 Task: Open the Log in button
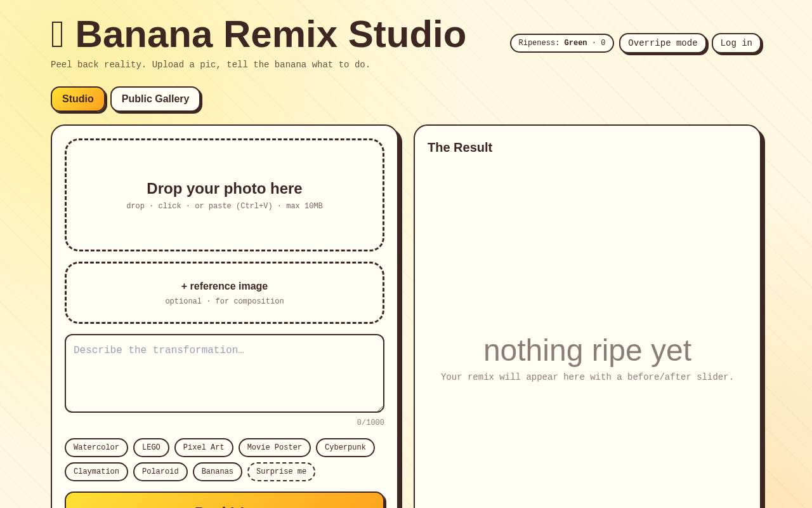point(736,43)
